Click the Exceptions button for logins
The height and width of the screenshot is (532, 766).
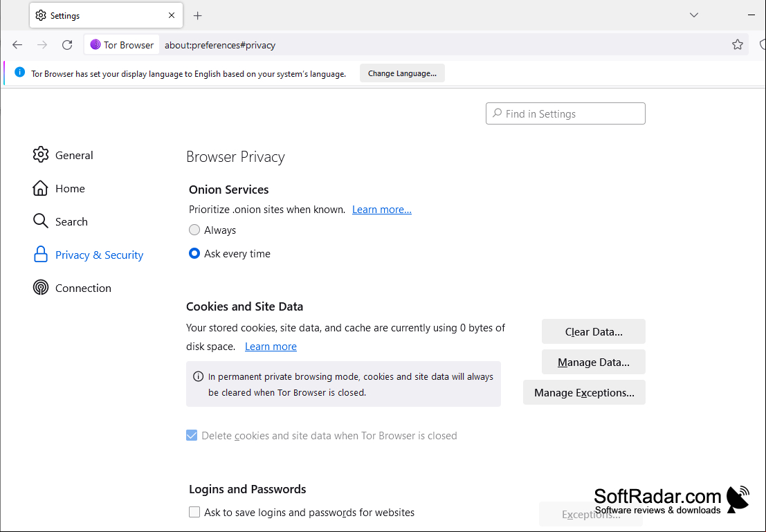click(591, 515)
